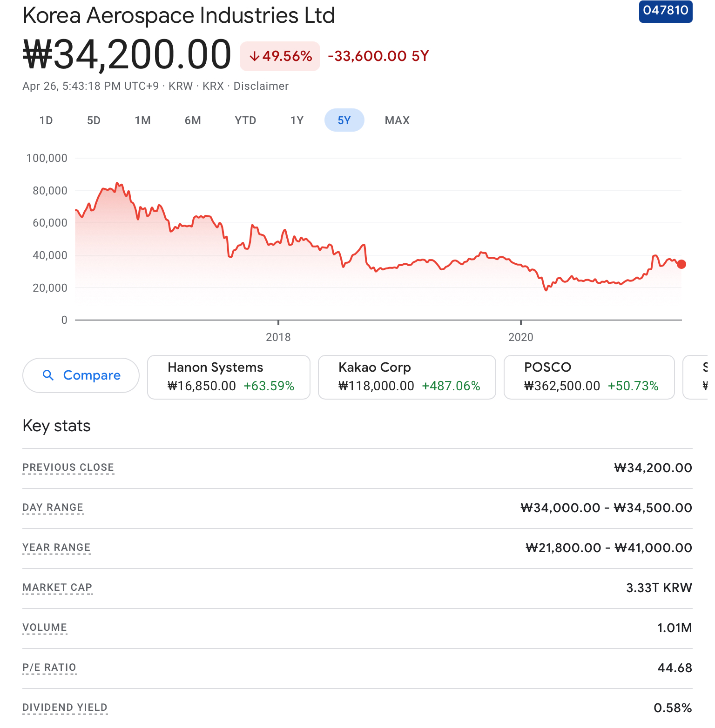Open Kakao Corp comparison card
The width and height of the screenshot is (715, 728).
click(x=407, y=377)
